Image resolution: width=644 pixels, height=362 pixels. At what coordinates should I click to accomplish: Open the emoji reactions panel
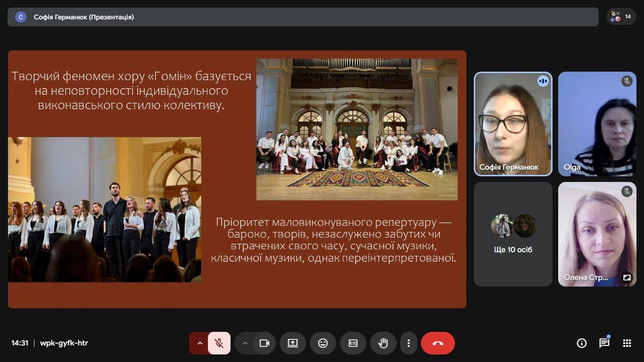pos(323,343)
